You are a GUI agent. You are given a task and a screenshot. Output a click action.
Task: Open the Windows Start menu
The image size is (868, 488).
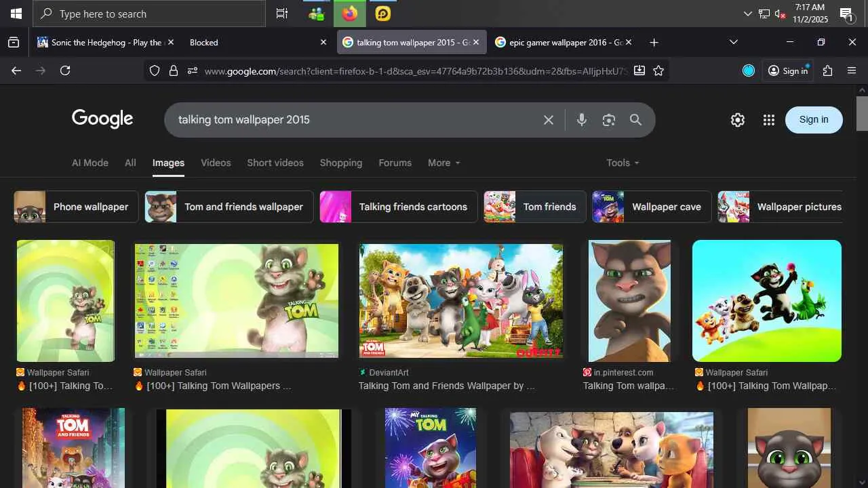(x=16, y=14)
